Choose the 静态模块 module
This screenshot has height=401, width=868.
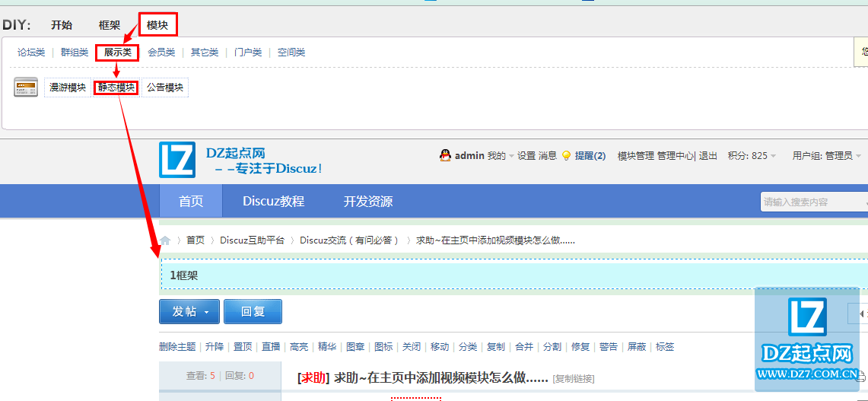tap(116, 88)
